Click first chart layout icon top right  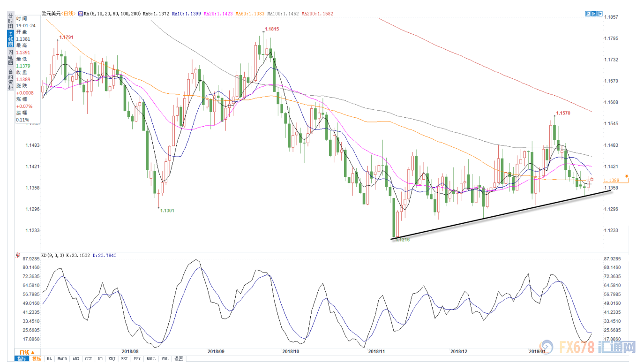(588, 14)
